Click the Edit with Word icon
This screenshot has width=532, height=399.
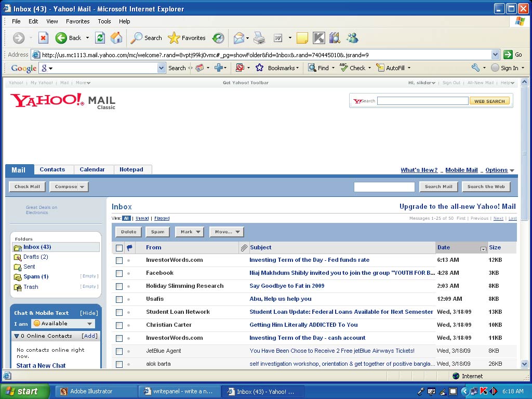[278, 38]
